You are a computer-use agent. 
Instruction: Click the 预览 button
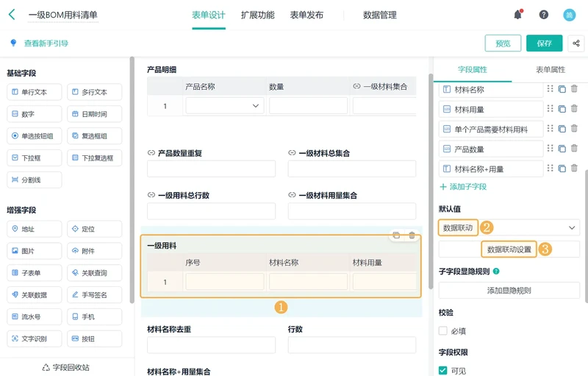pos(503,43)
